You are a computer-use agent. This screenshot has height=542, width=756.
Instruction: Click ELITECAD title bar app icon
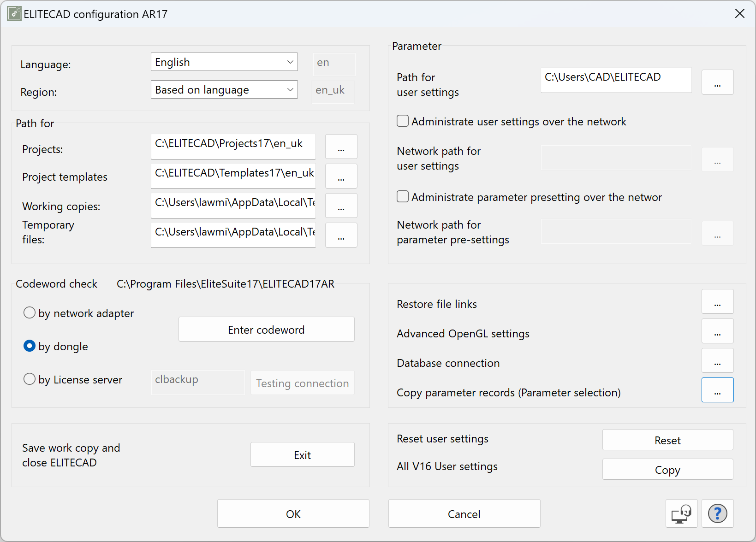14,13
